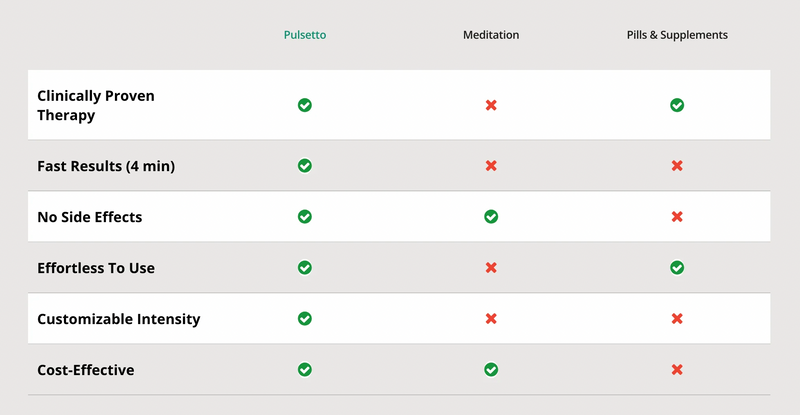Click Meditation red cross for Clinically Proven Therapy
This screenshot has width=800, height=415.
(491, 105)
